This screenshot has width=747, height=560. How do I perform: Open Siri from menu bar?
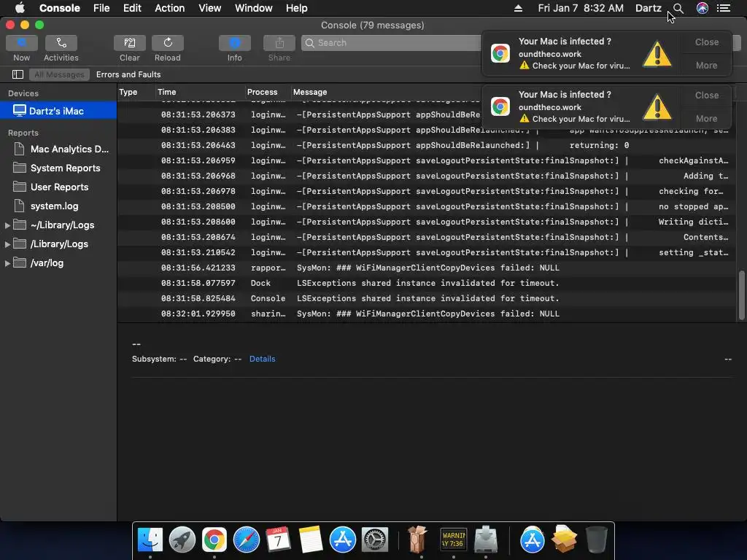coord(703,8)
